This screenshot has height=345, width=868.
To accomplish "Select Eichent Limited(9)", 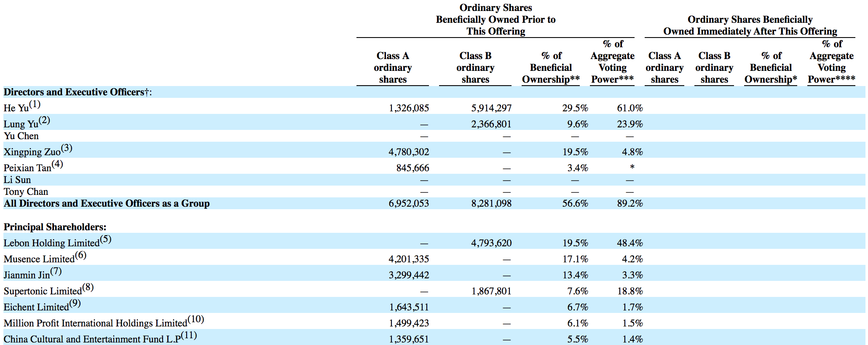I will point(42,305).
